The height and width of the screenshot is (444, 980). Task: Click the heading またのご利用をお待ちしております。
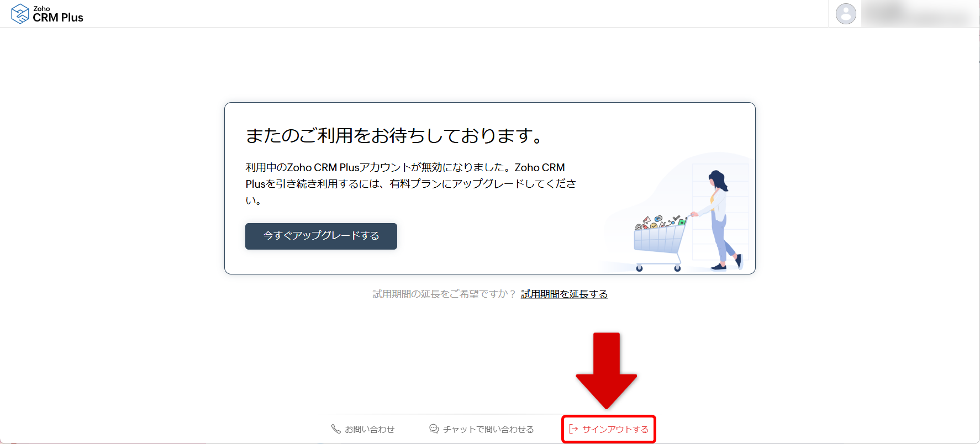coord(396,135)
